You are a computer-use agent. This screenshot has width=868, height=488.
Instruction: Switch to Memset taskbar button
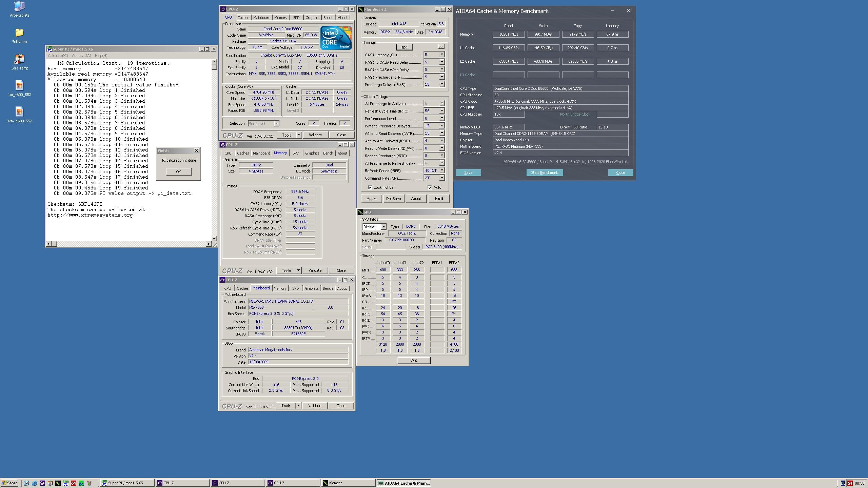click(348, 483)
